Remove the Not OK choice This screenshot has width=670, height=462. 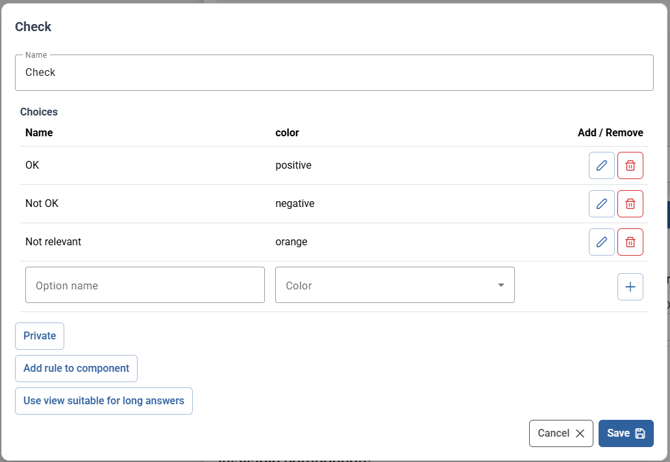point(630,204)
